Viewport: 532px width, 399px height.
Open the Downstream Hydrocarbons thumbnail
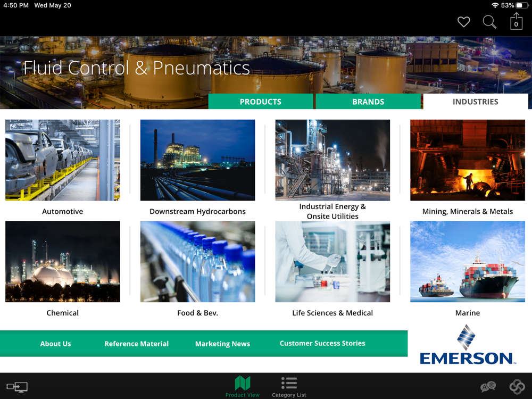[198, 160]
